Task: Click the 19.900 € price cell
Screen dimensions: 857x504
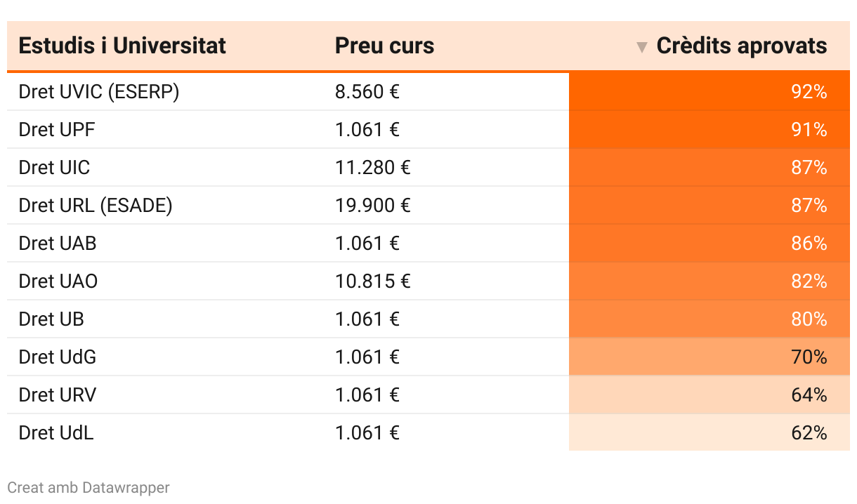Action: [x=372, y=206]
